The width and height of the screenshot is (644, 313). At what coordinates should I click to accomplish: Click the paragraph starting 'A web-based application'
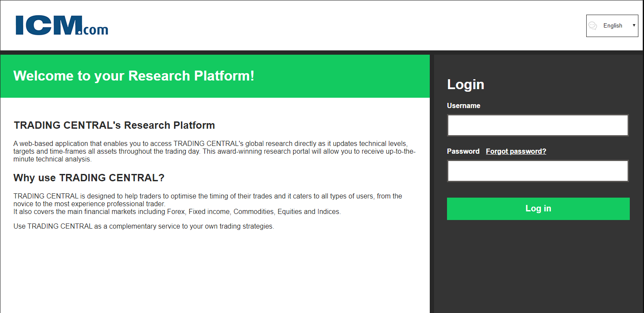tap(215, 151)
